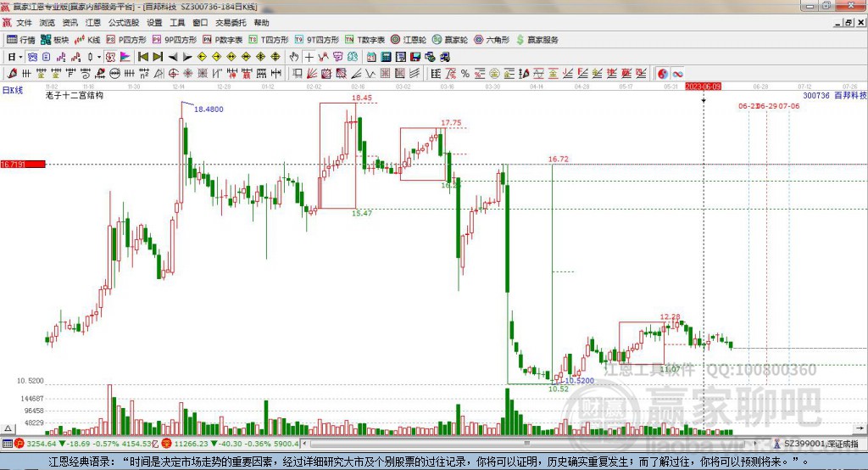Select the crosshair cursor tool

click(x=309, y=57)
